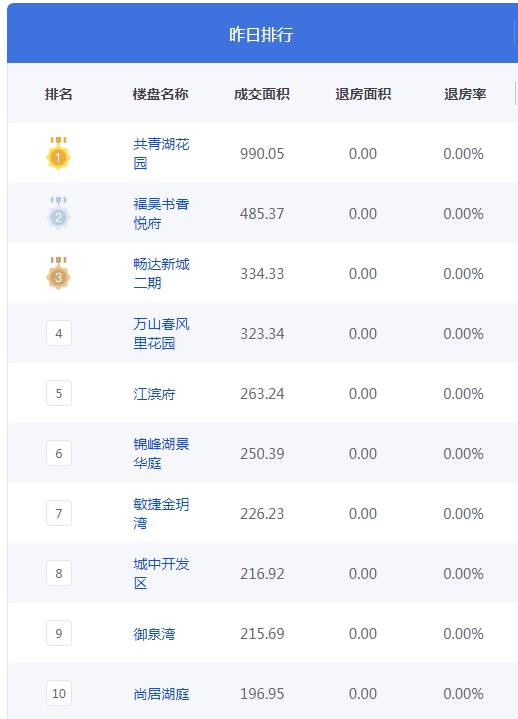Open the 万山春风里花园 property link

(161, 333)
